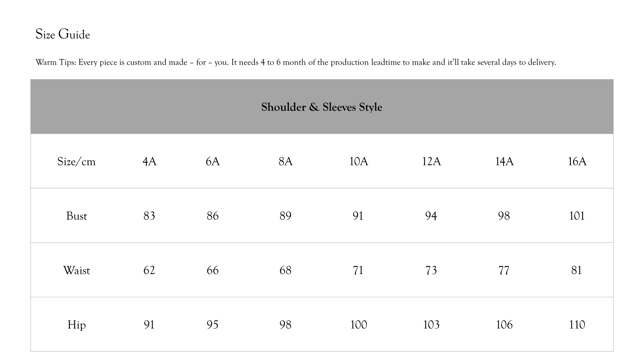Select the 16A size column header
The image size is (644, 362).
(577, 161)
